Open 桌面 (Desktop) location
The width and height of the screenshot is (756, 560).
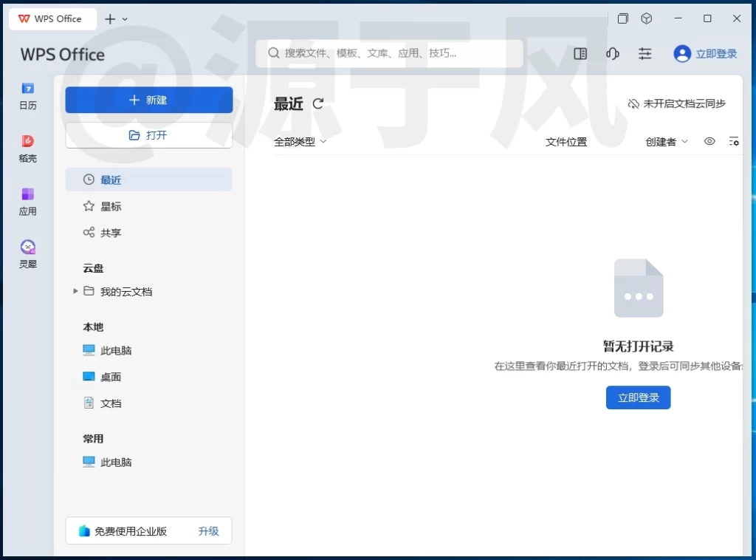(111, 377)
